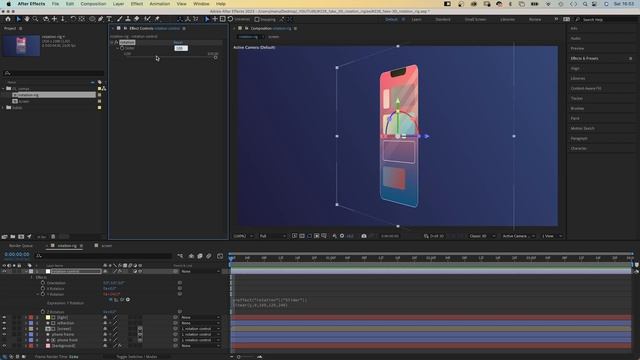Select the Hand tool

pyautogui.click(x=27, y=19)
